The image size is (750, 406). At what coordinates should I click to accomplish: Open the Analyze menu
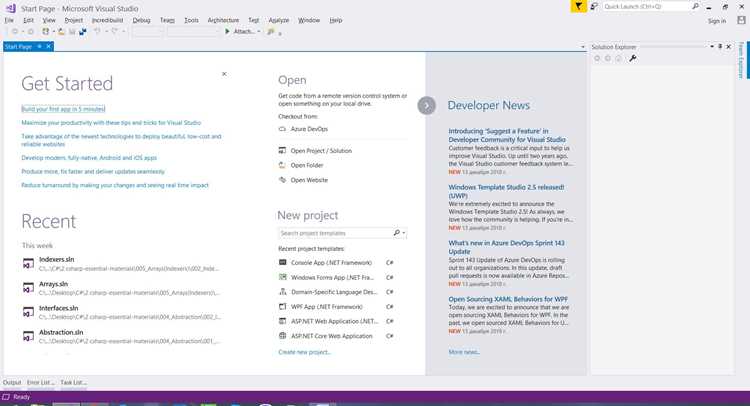(x=278, y=20)
